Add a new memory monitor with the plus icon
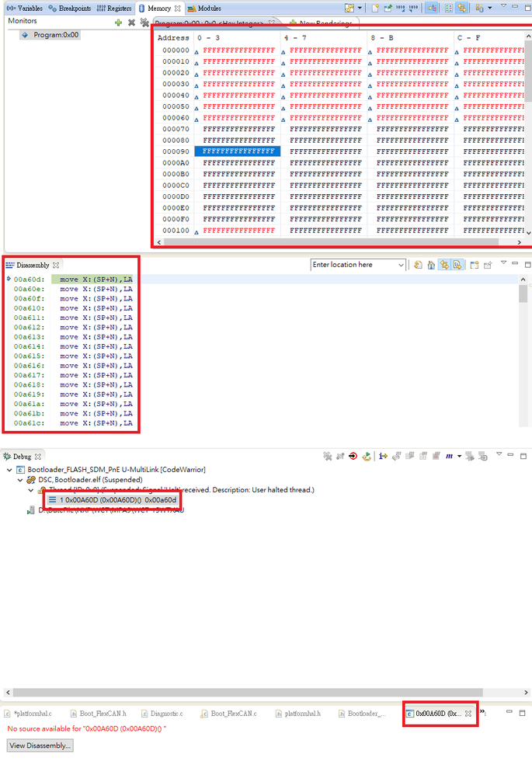Screen dimensions: 532x775 (x=118, y=23)
